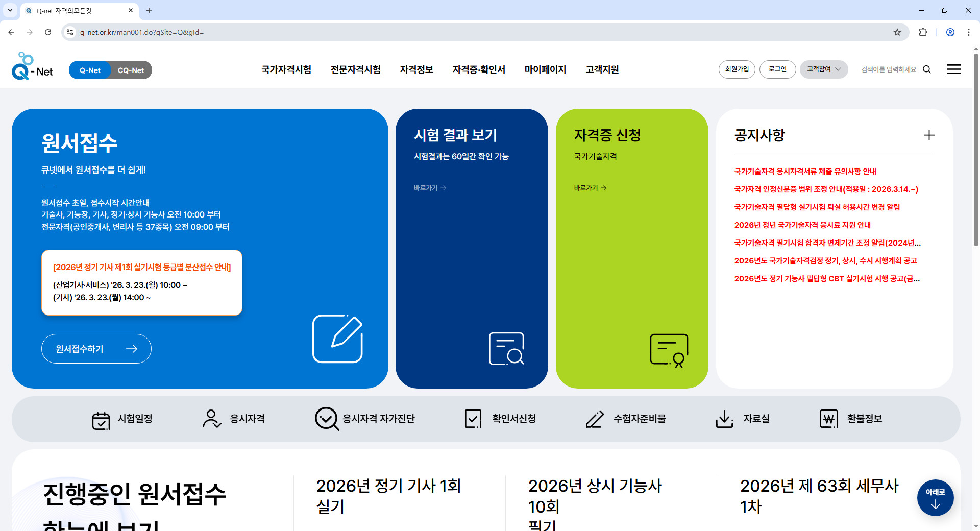Viewport: 980px width, 531px height.
Task: Click the 로그인 button
Action: click(778, 69)
